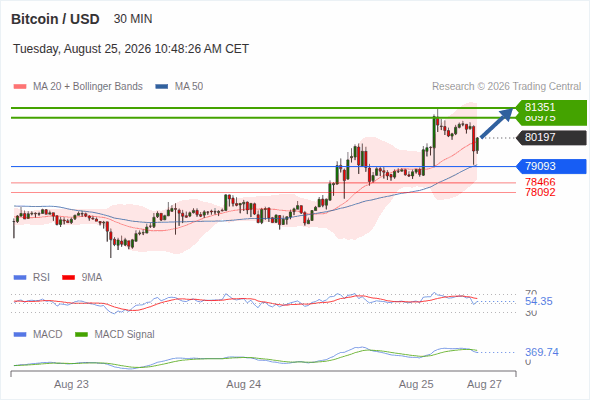Click the MACD Signal green legend swatch
This screenshot has width=590, height=400.
click(81, 335)
